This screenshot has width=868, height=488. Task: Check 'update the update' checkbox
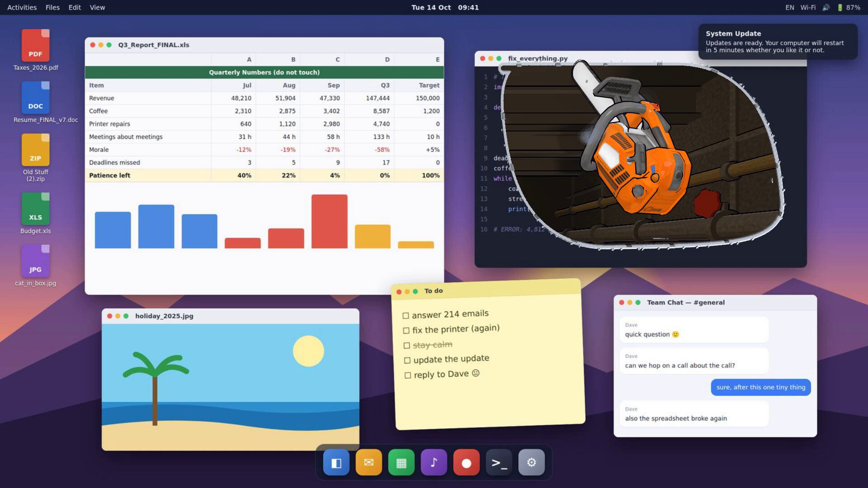[x=407, y=361]
